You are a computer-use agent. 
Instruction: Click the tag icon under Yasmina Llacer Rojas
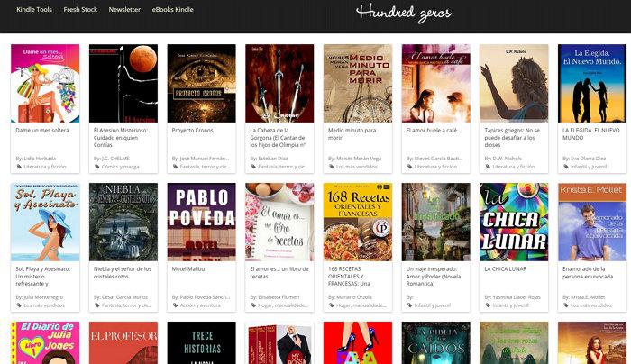pyautogui.click(x=488, y=305)
